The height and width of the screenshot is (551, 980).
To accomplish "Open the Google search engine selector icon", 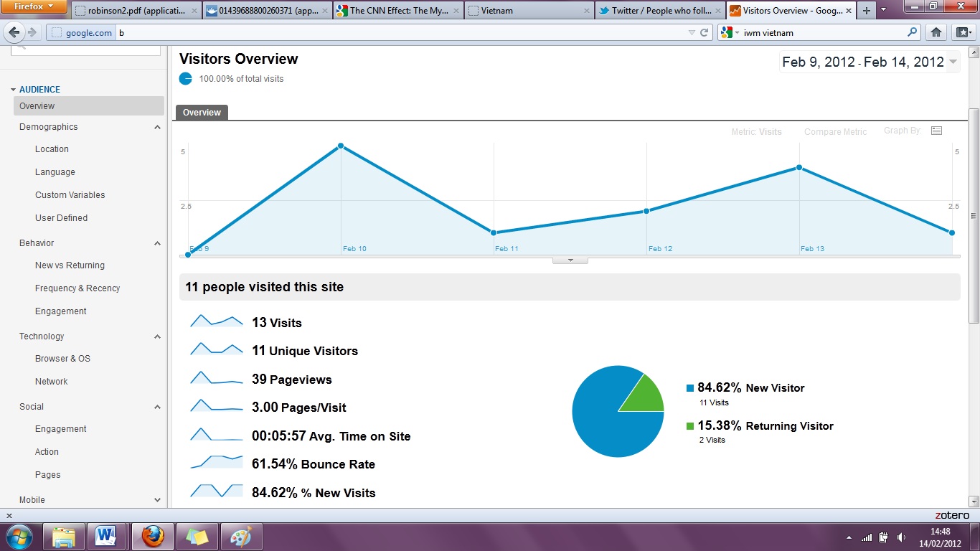I will click(x=730, y=32).
